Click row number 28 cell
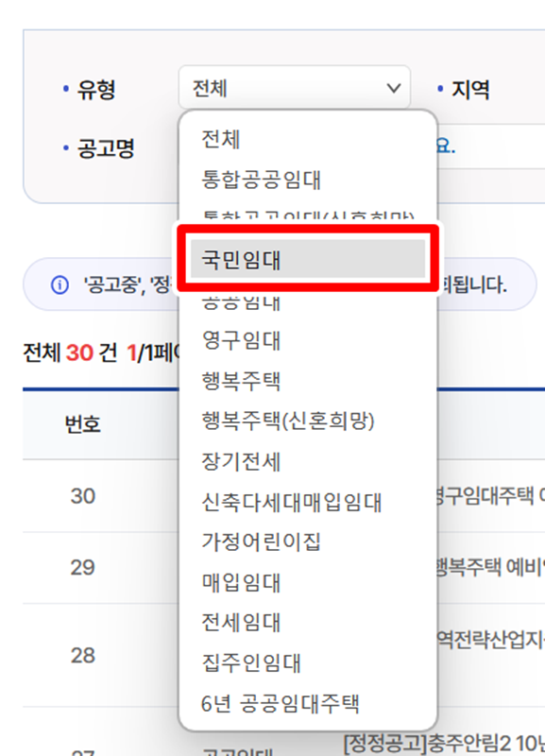Image resolution: width=545 pixels, height=756 pixels. point(83,656)
